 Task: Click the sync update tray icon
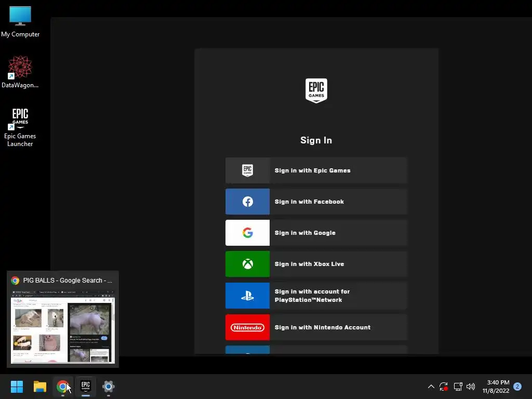pos(444,387)
